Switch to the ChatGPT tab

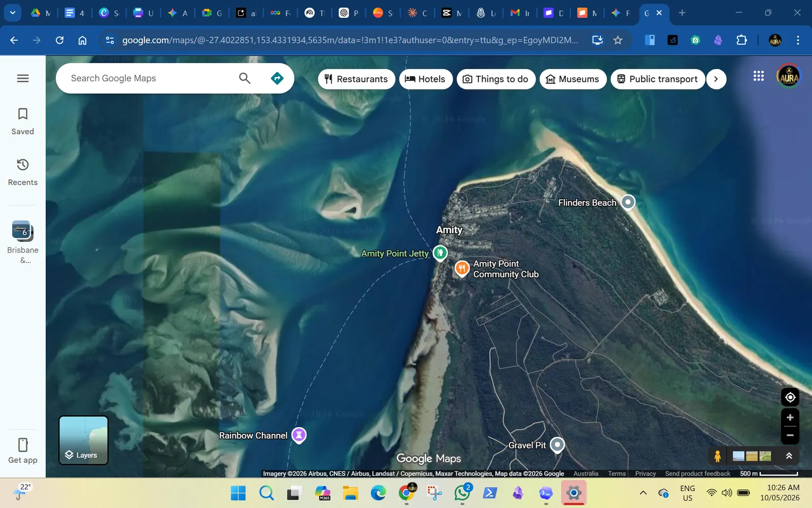coord(349,13)
